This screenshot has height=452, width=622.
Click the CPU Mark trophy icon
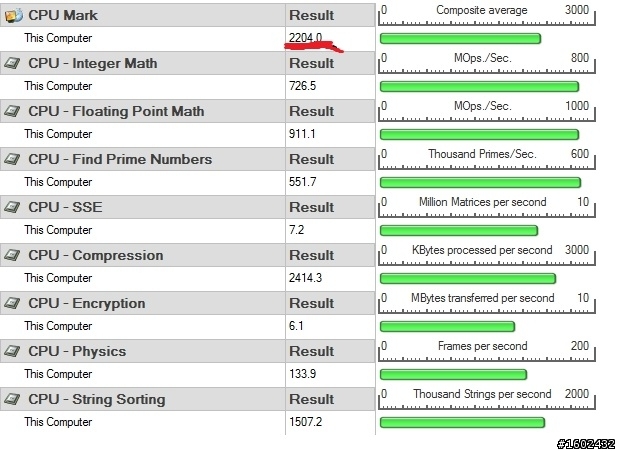point(13,15)
